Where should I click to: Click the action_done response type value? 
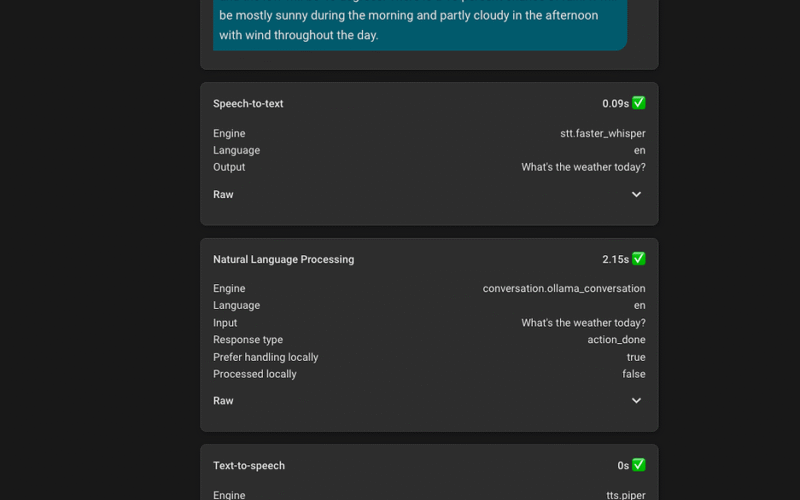[x=616, y=340]
